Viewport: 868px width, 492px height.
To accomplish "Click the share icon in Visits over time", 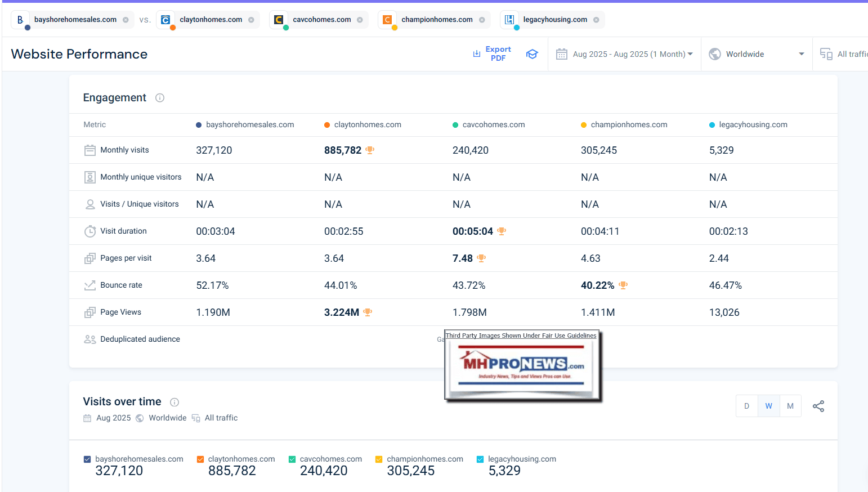I will 818,406.
